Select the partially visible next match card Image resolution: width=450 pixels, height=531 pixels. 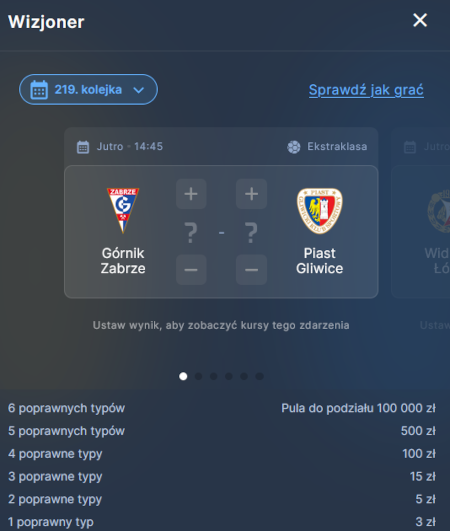coord(421,232)
